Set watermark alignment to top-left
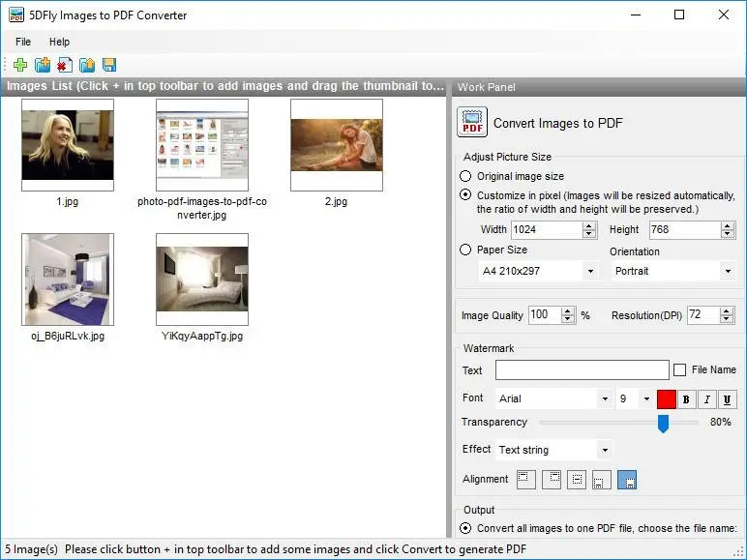 [526, 480]
